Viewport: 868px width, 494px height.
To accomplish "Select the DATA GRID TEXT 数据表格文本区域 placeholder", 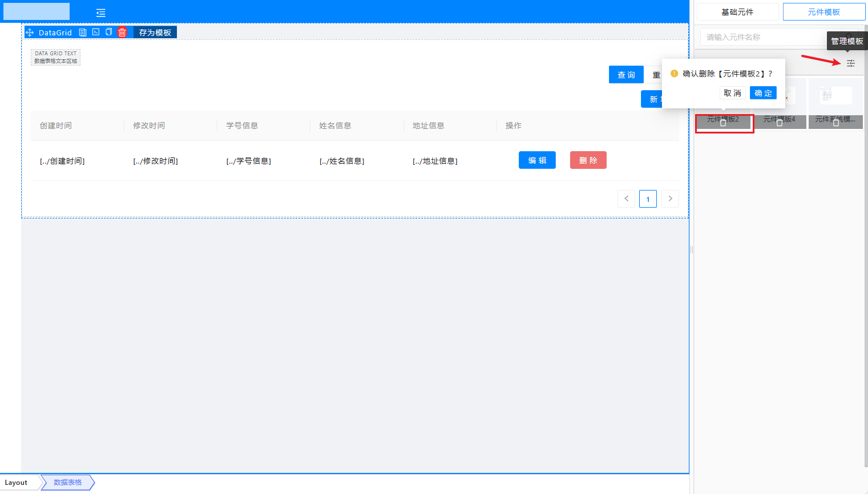I will pyautogui.click(x=55, y=57).
